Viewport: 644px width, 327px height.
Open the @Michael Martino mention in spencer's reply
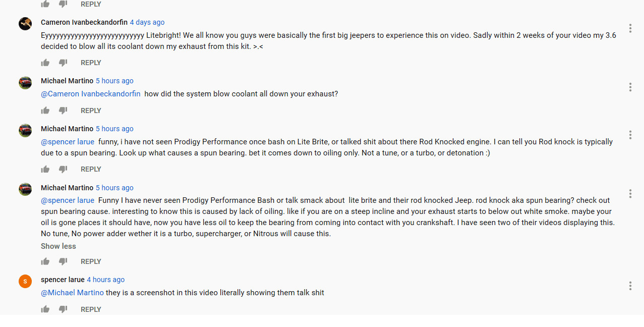72,293
